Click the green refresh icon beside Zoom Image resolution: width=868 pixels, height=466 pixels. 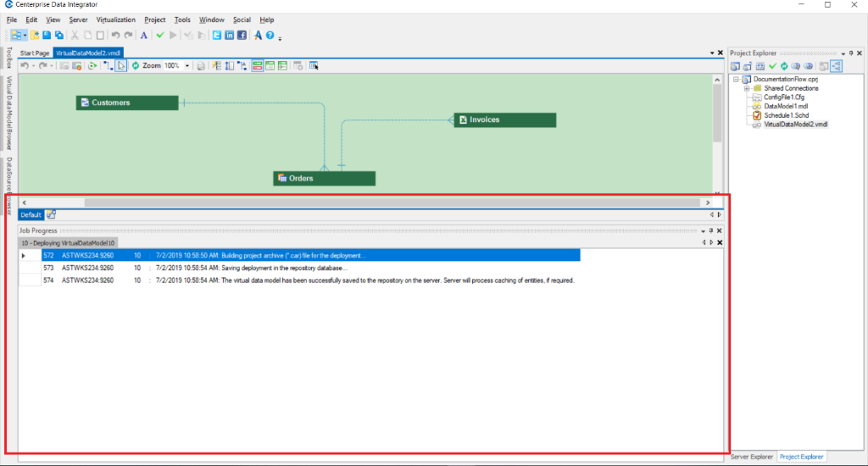coord(135,65)
